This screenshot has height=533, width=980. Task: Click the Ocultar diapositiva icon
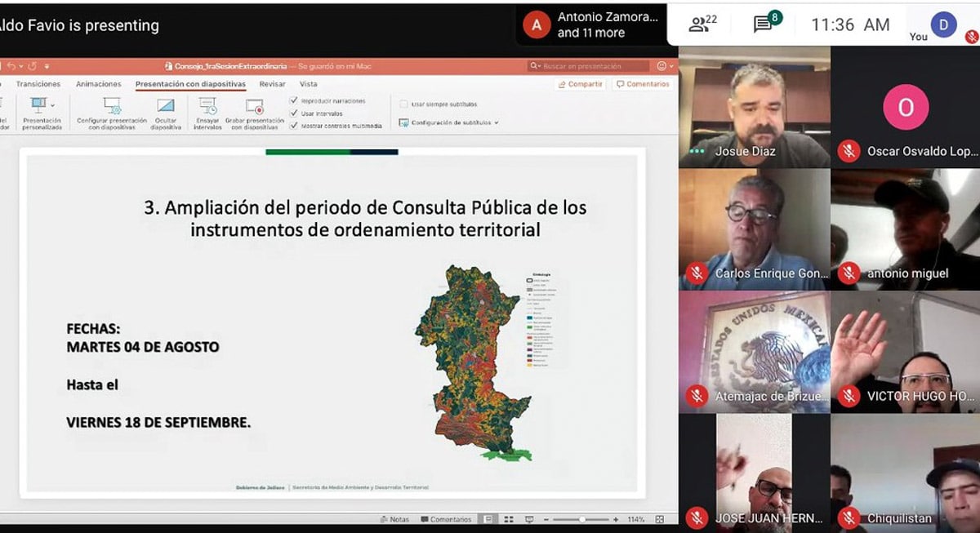pos(166,106)
